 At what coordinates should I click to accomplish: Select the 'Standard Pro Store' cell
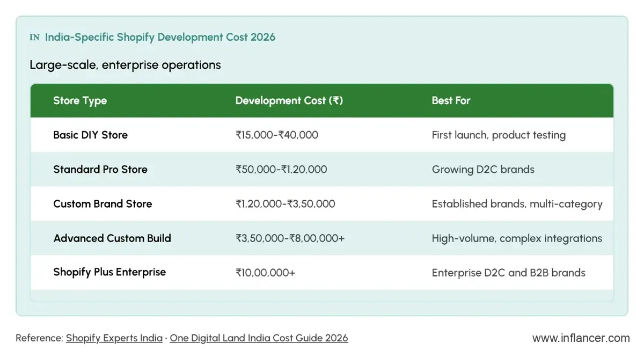pyautogui.click(x=100, y=169)
